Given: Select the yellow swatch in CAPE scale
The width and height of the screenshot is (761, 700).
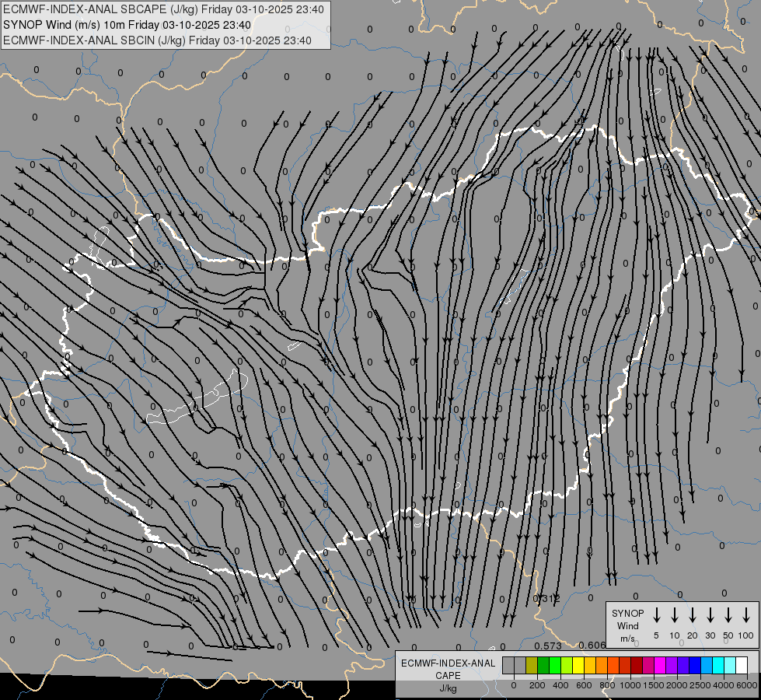Looking at the screenshot, I should (578, 665).
